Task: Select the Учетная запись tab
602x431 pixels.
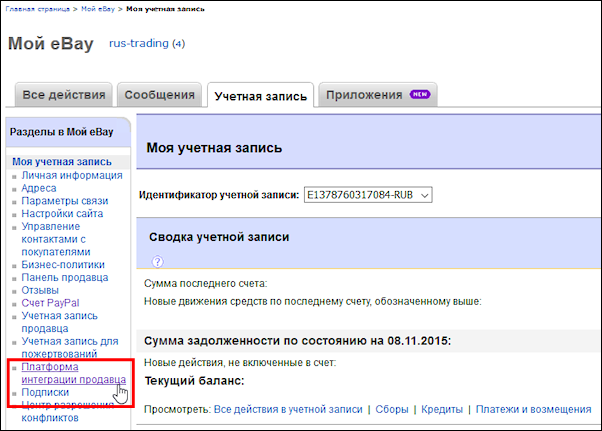Action: [261, 96]
